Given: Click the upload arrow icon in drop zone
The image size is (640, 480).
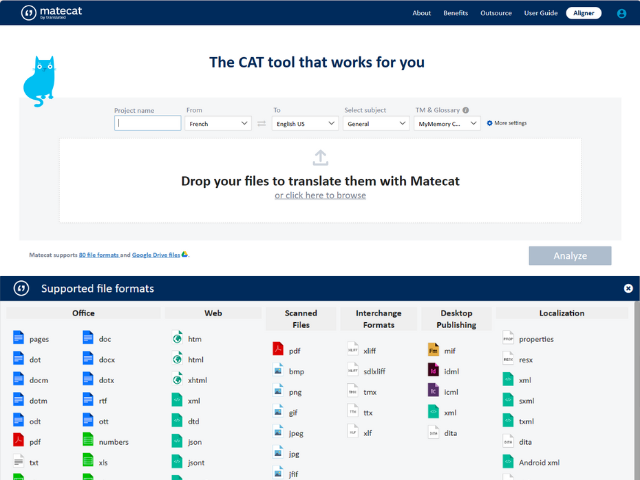Looking at the screenshot, I should coord(320,157).
